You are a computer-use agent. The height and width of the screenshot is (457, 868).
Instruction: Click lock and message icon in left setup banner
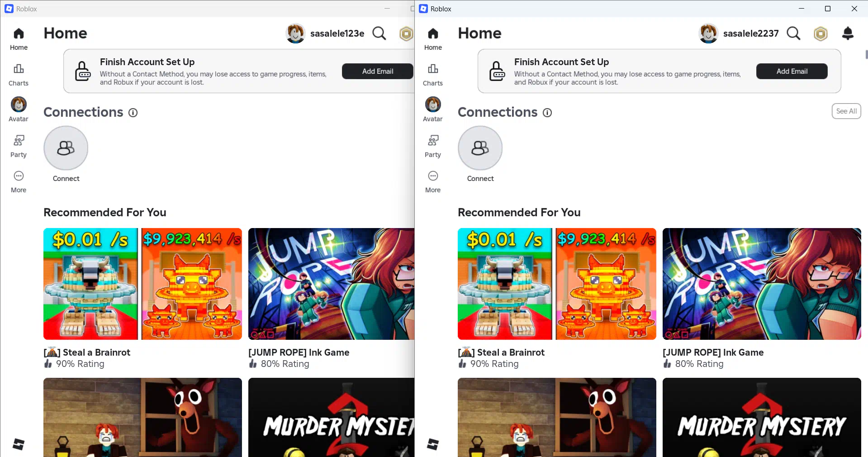(83, 71)
